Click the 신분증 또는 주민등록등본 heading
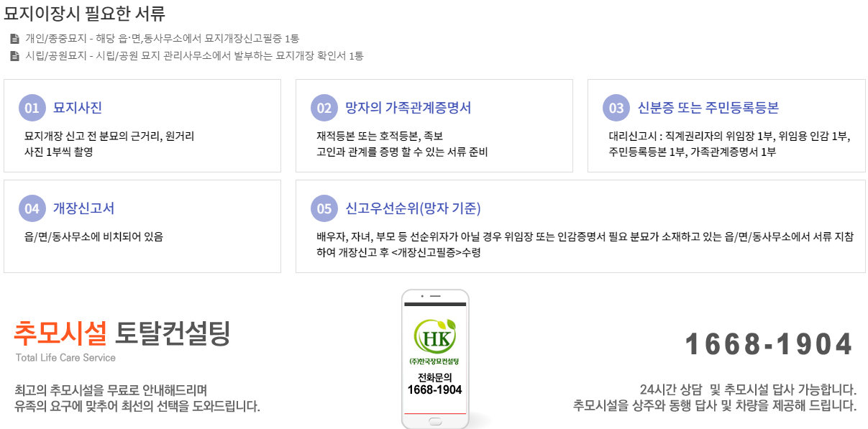This screenshot has width=868, height=429. coord(708,108)
